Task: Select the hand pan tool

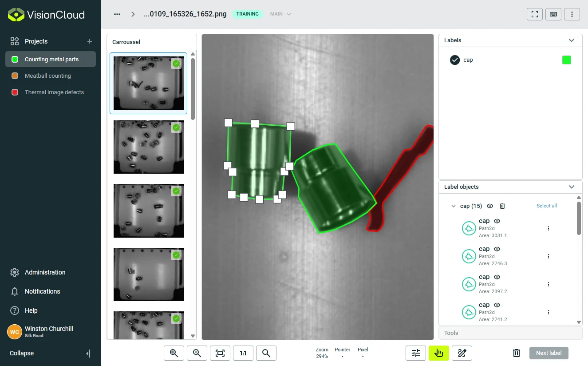Action: [439, 353]
